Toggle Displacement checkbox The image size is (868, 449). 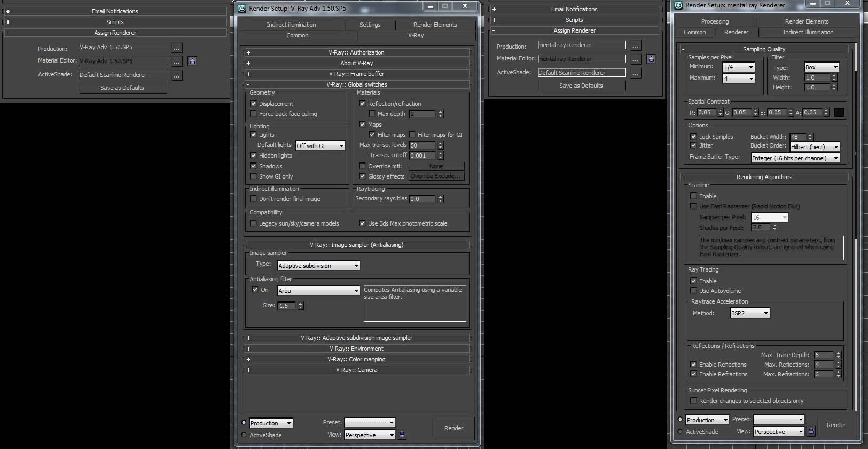254,104
